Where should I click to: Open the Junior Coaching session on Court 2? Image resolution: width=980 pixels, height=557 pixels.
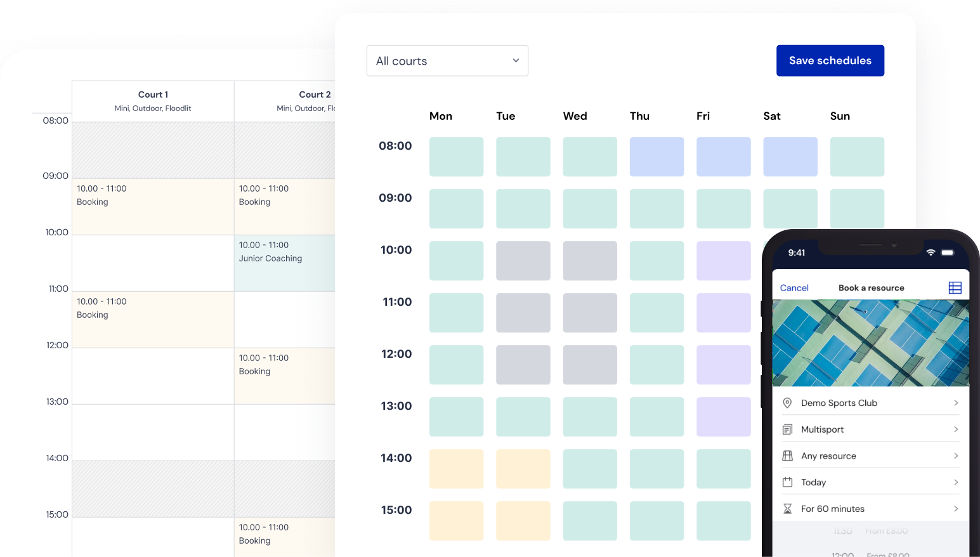(x=285, y=263)
